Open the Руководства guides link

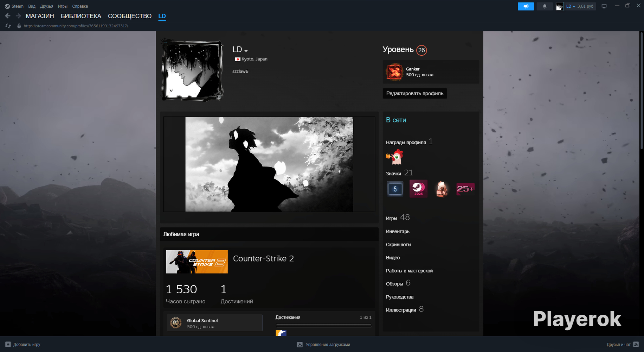[x=400, y=297]
